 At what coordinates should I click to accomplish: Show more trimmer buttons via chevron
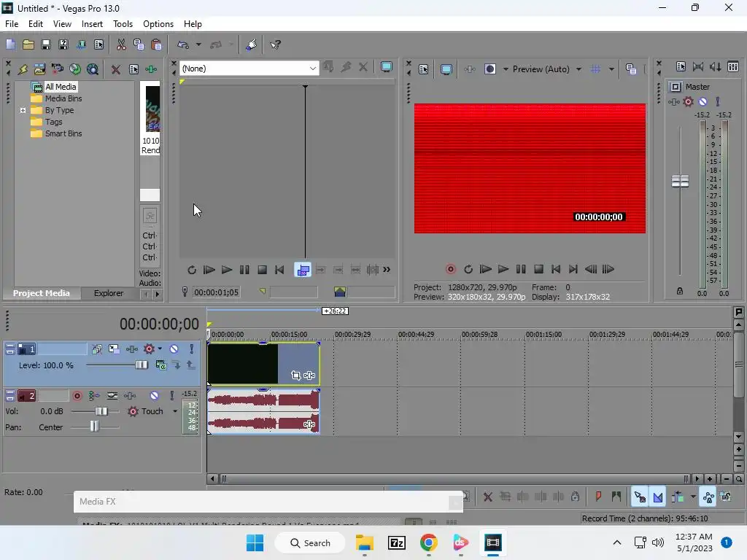pyautogui.click(x=387, y=270)
